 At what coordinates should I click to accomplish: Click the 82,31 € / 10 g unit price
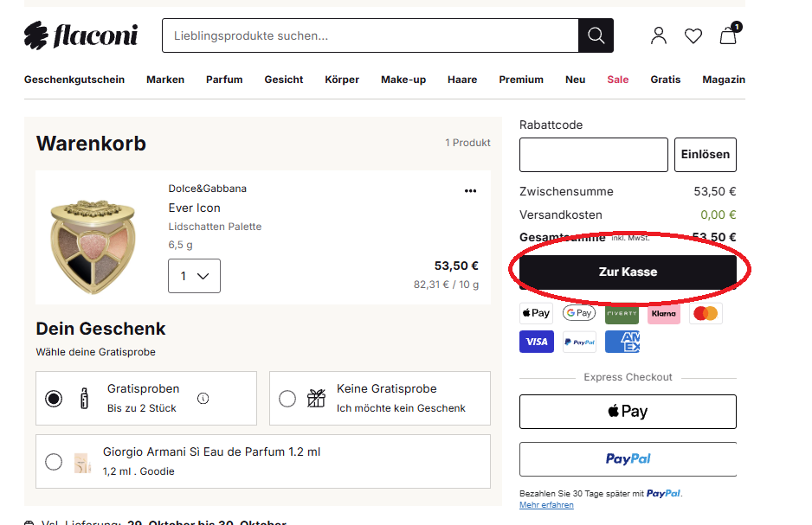point(446,285)
